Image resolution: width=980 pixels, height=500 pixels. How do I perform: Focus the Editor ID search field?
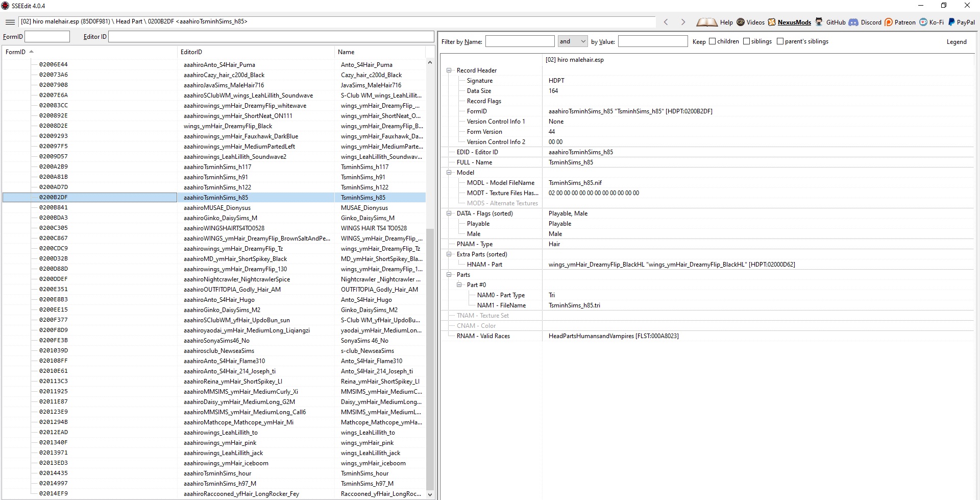[x=271, y=37]
